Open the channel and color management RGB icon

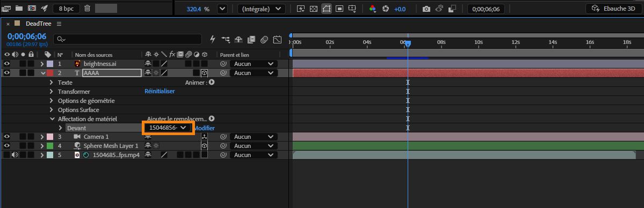pyautogui.click(x=373, y=9)
